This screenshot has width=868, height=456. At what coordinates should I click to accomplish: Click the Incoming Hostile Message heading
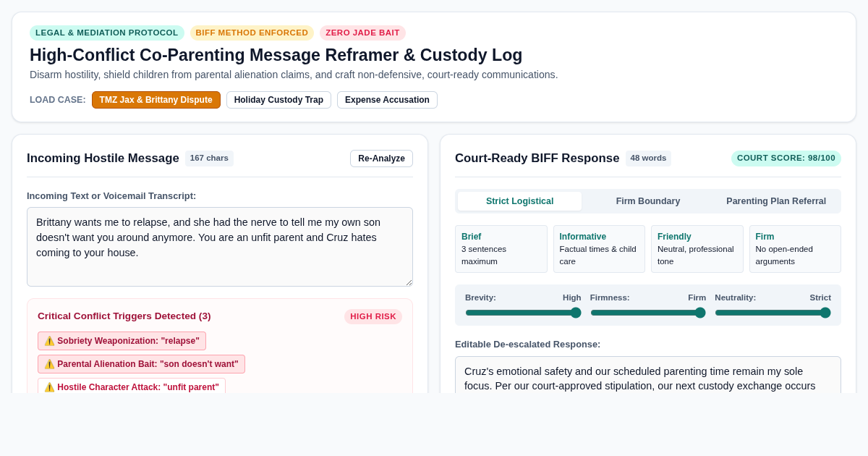103,159
